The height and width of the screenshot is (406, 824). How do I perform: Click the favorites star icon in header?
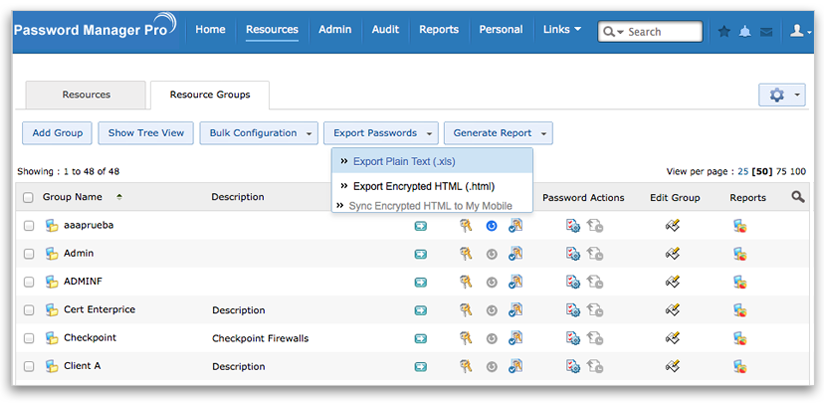[724, 31]
